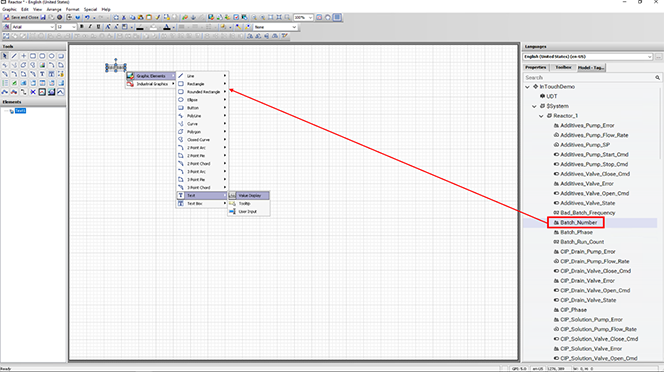The height and width of the screenshot is (372, 664).
Task: Open the Format menu
Action: 72,9
